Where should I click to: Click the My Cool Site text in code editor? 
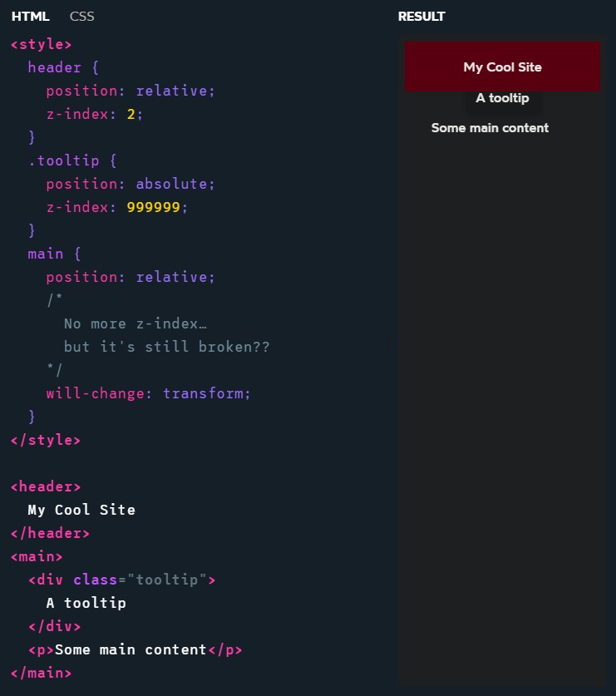click(81, 510)
